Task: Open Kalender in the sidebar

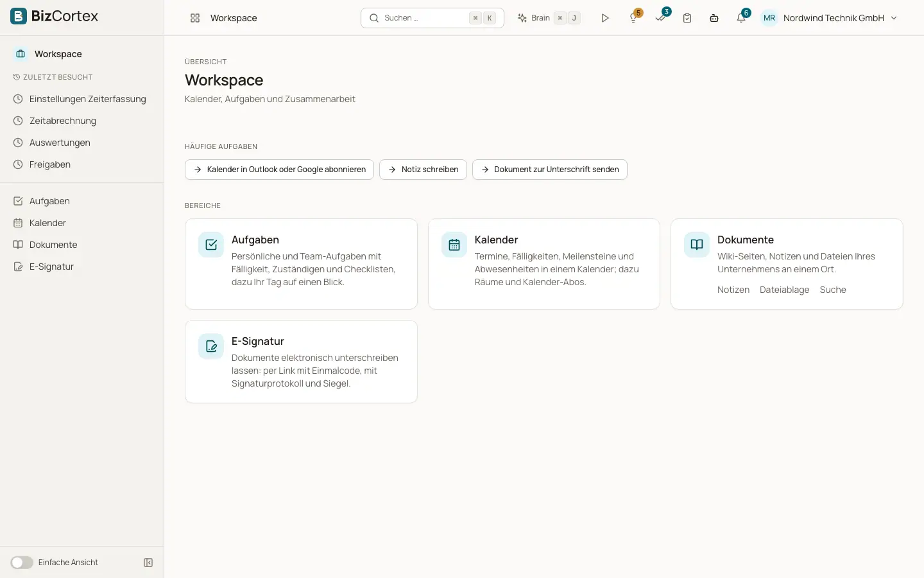Action: [x=81, y=223]
